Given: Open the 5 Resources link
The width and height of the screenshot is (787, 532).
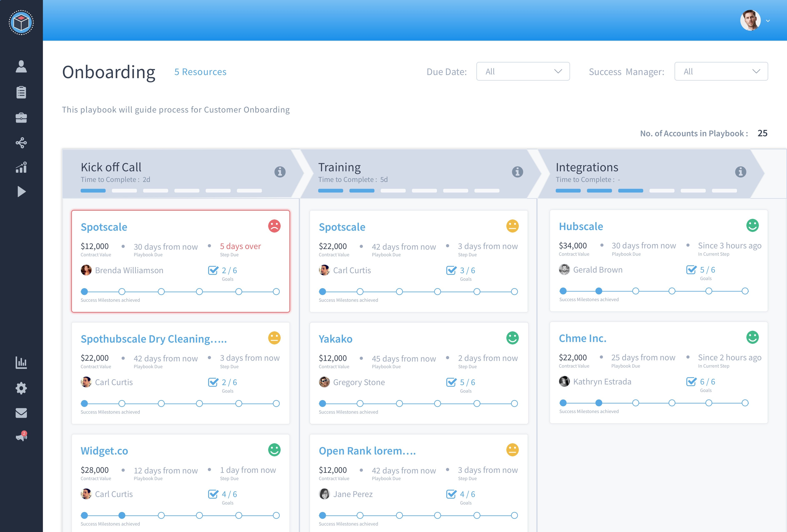Looking at the screenshot, I should tap(200, 72).
